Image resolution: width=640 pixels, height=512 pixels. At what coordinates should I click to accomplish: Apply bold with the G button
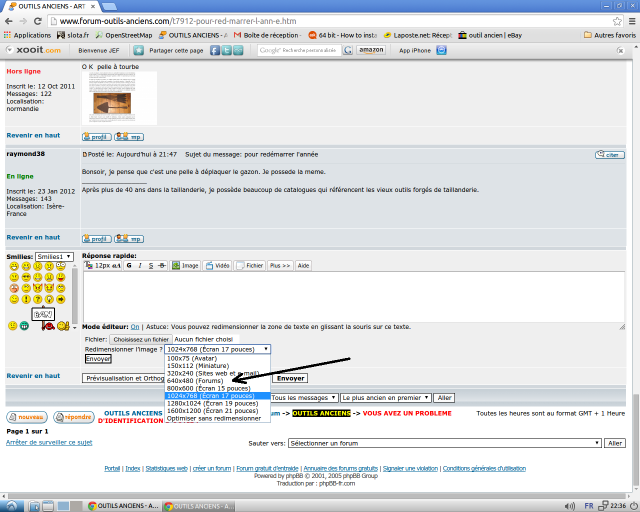click(x=129, y=265)
